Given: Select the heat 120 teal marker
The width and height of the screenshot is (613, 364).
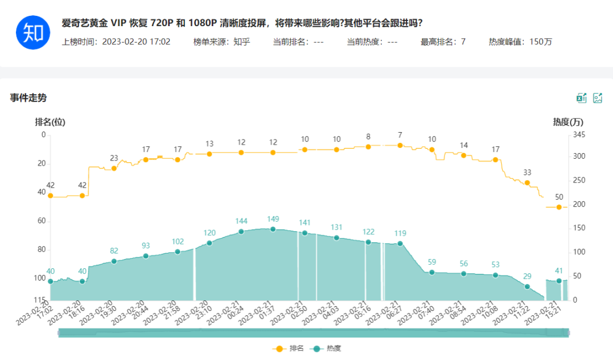Looking at the screenshot, I should coord(209,243).
